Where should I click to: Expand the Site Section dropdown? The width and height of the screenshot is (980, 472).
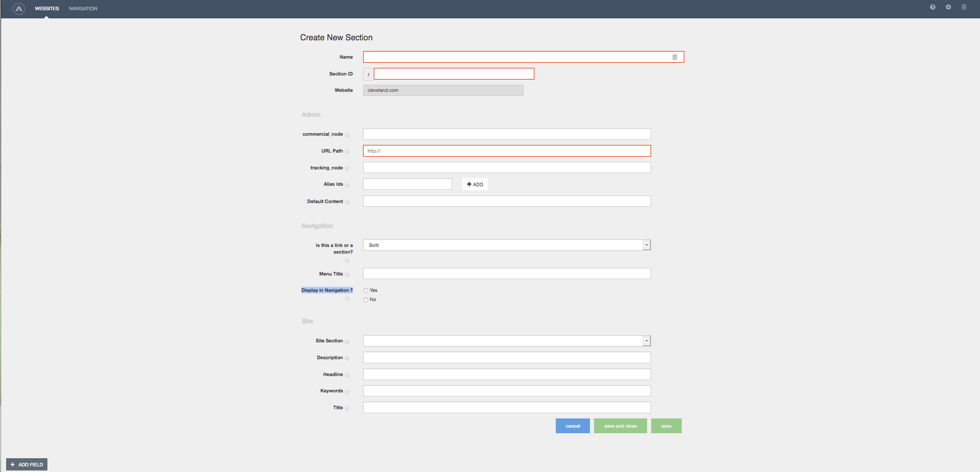tap(647, 341)
